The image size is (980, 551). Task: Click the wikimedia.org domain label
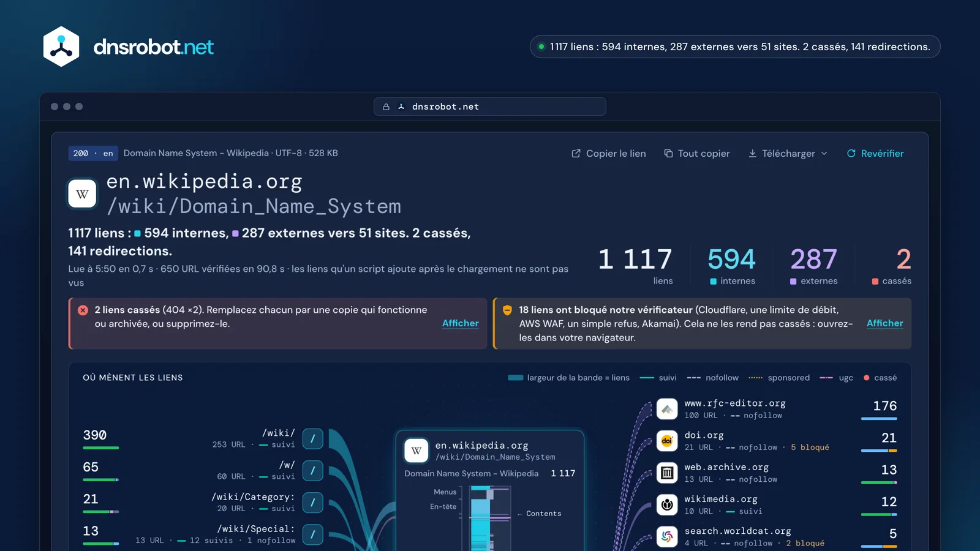point(721,499)
